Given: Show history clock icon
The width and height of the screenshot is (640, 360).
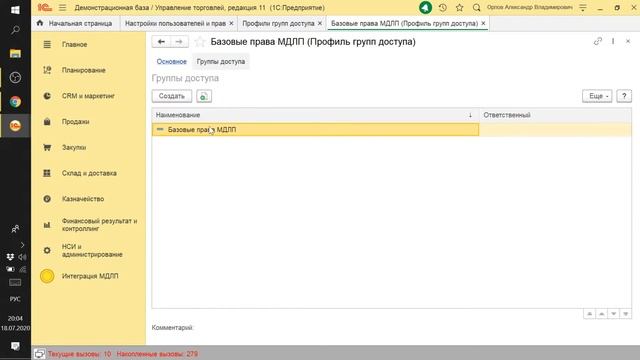Looking at the screenshot, I should coord(442,7).
